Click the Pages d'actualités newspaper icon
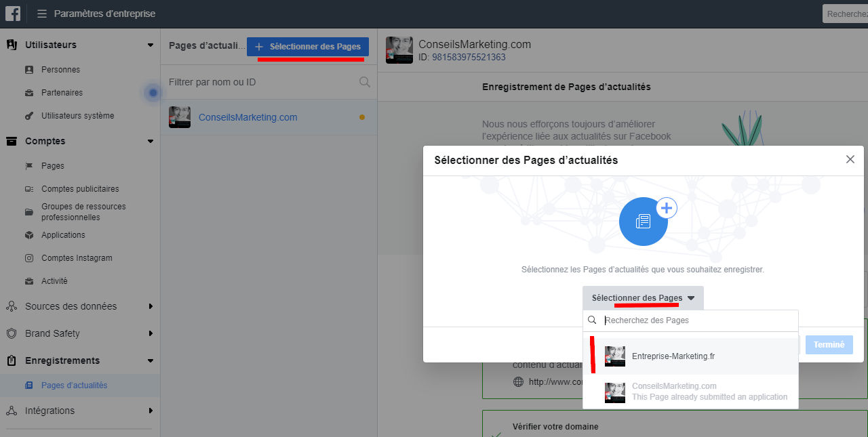Screen dimensions: 868x437 tap(29, 386)
